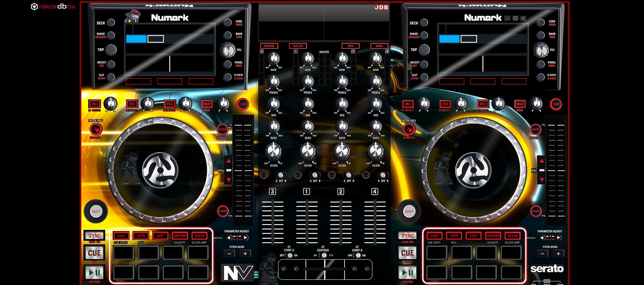This screenshot has width=644, height=285.
Task: Click the RANGE/Keylock button on left display
Action: (111, 35)
